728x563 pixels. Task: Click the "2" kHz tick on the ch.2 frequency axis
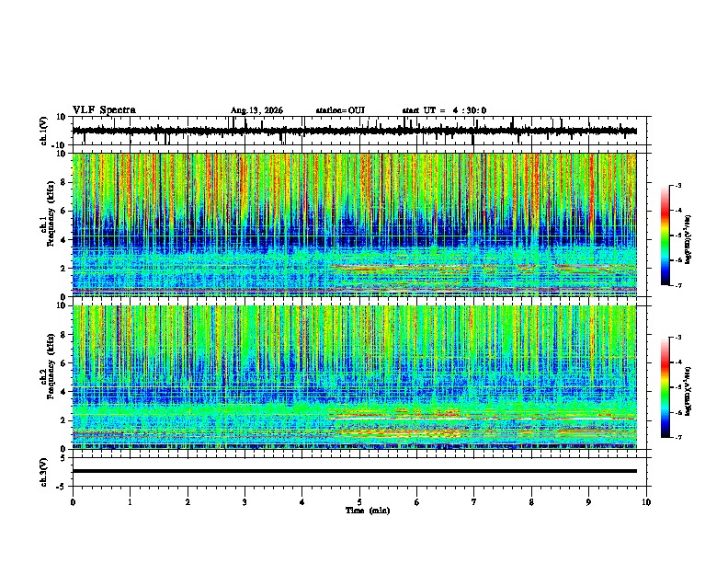[63, 420]
